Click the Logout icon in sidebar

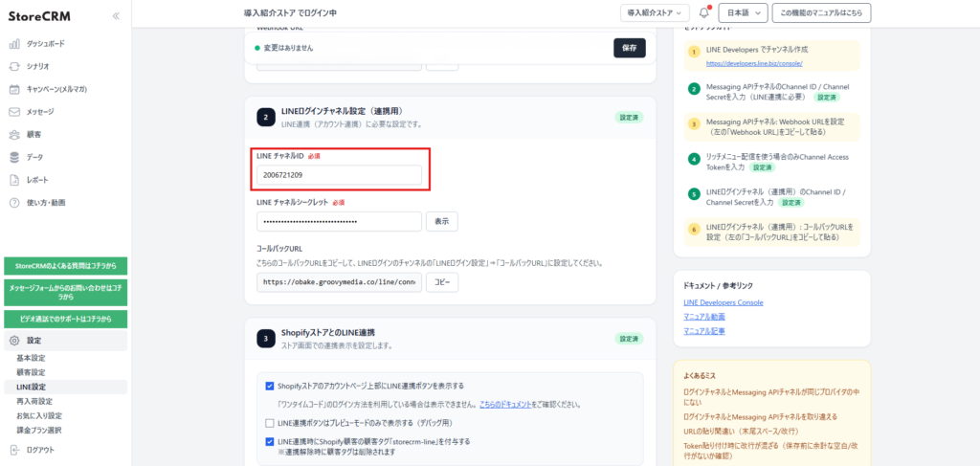coord(14,450)
